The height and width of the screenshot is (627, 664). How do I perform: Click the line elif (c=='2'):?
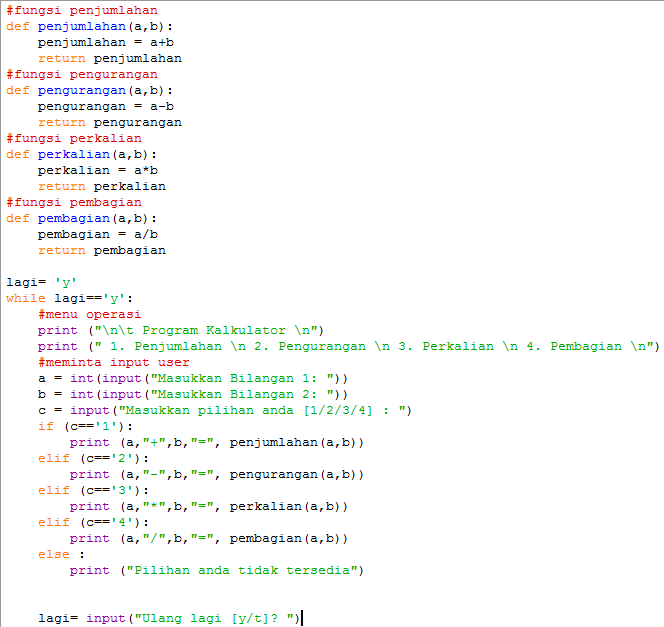[x=94, y=459]
